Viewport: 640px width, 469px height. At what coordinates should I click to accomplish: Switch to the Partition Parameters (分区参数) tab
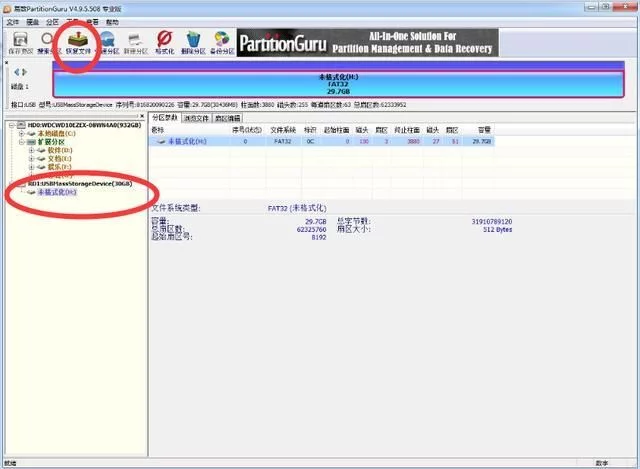165,118
